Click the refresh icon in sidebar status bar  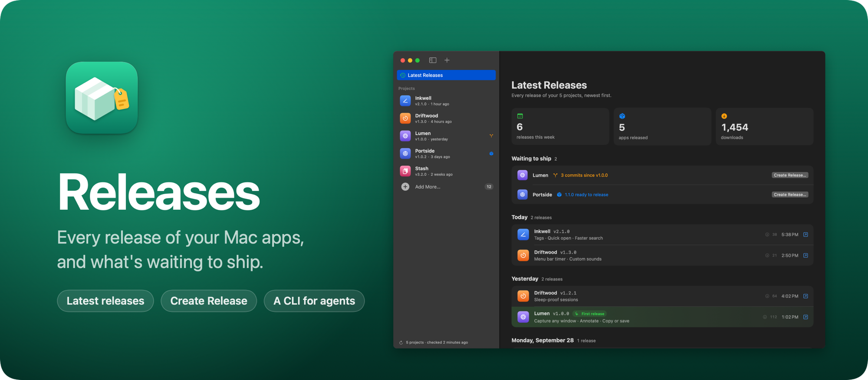pos(401,342)
